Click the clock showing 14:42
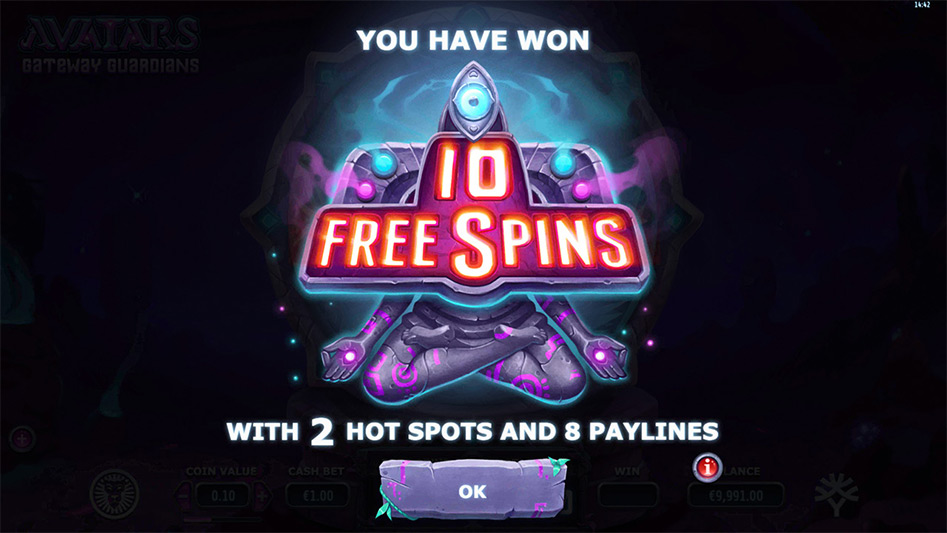This screenshot has width=947, height=533. (922, 5)
